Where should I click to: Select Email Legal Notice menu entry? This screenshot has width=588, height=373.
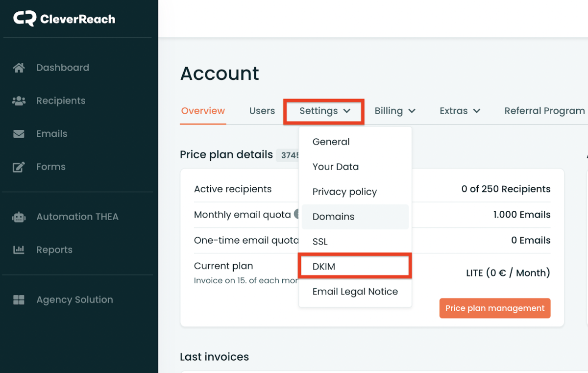(x=355, y=292)
